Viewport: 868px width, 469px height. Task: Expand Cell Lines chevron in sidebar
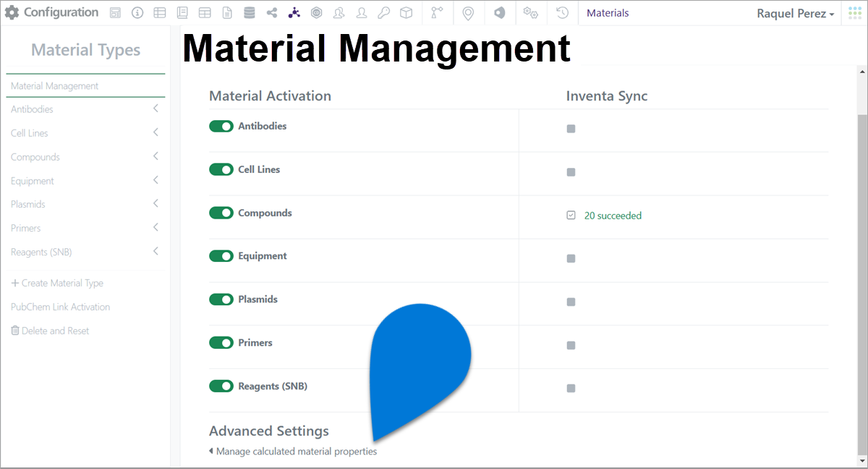coord(156,133)
